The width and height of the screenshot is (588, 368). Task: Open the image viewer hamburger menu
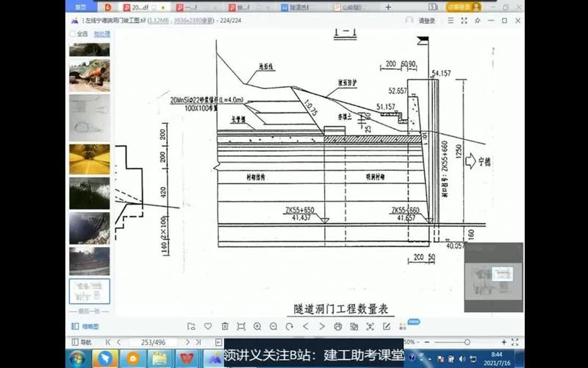(x=451, y=21)
